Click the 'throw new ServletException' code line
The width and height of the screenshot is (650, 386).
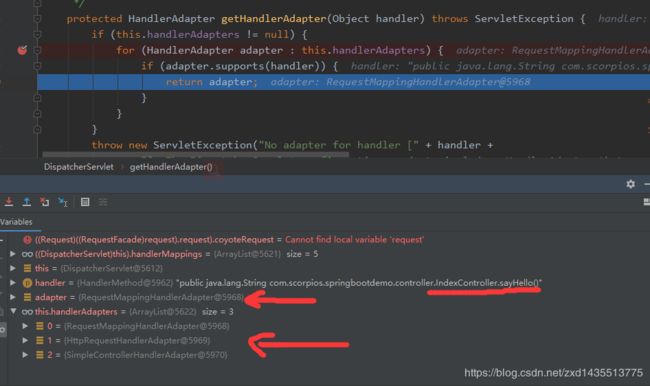pos(292,145)
